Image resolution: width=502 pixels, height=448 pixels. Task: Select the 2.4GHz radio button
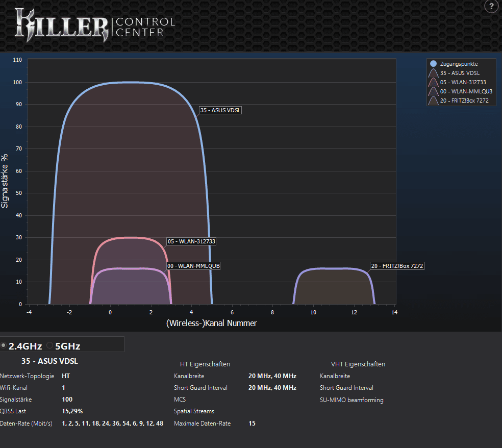pyautogui.click(x=4, y=345)
